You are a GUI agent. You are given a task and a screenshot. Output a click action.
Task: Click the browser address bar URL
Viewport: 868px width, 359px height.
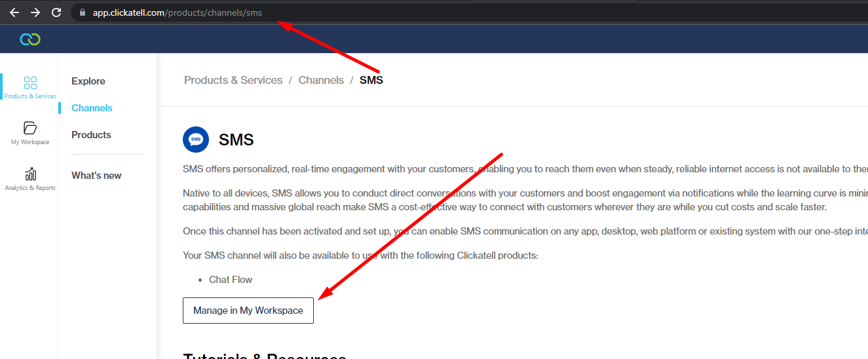[x=177, y=12]
